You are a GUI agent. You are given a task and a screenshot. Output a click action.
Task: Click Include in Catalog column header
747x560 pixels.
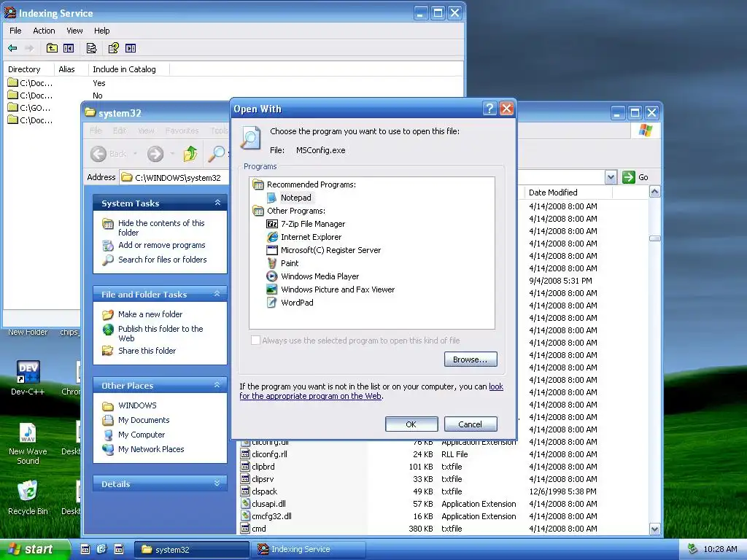(128, 69)
